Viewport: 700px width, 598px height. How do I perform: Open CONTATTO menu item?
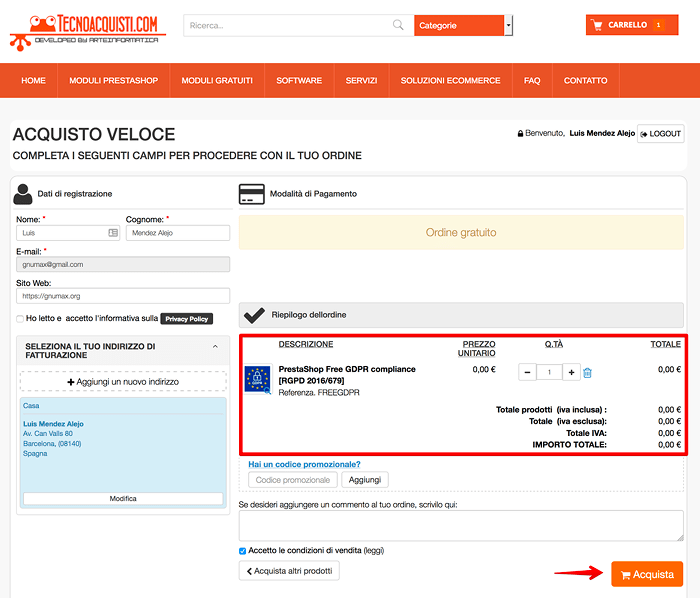(x=585, y=80)
